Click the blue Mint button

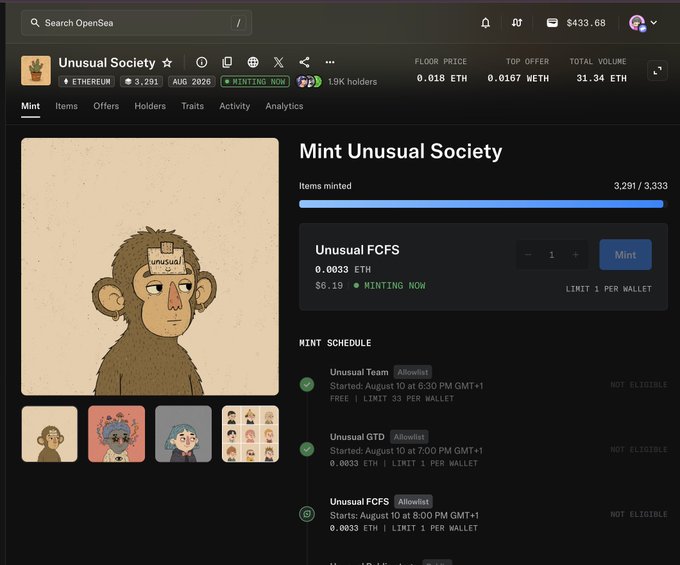625,255
